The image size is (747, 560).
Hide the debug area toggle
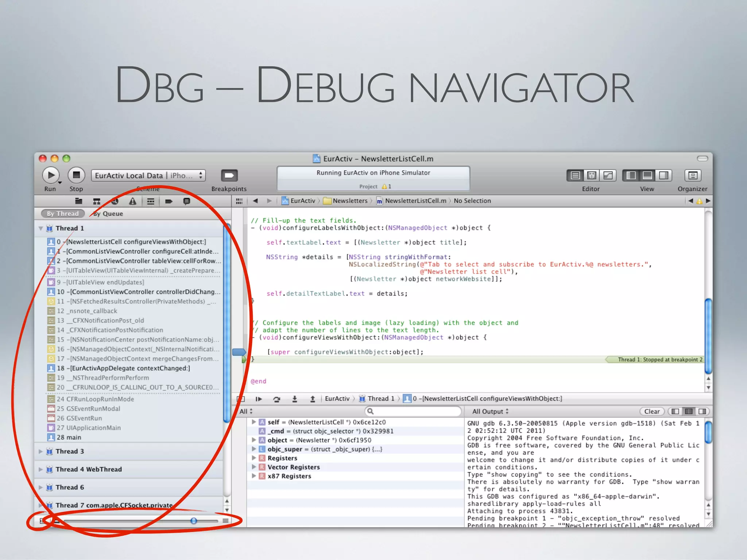click(241, 399)
